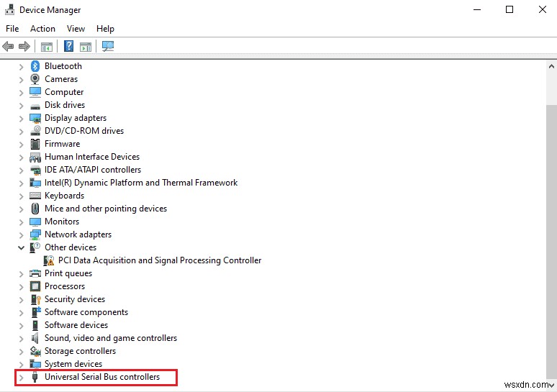557x392 pixels.
Task: Collapse the Other devices node
Action: point(21,248)
